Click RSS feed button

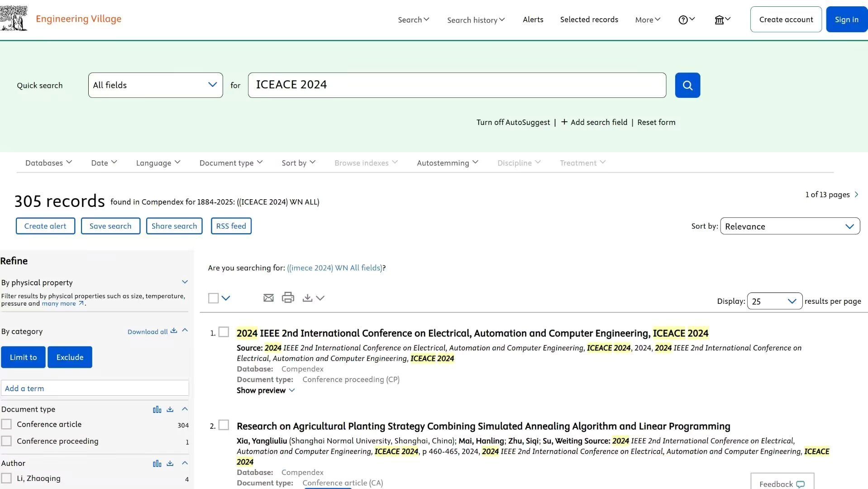231,226
